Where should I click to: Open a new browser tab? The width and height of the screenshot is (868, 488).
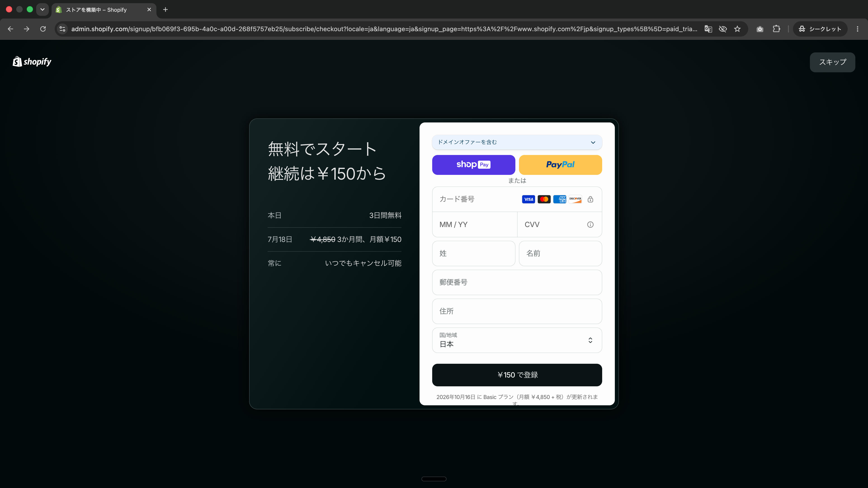pos(165,10)
